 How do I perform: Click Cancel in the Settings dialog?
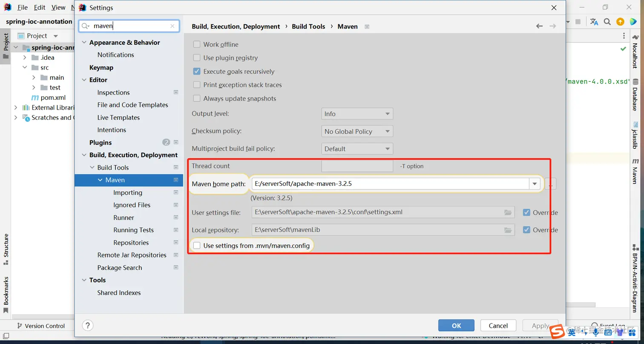tap(498, 326)
